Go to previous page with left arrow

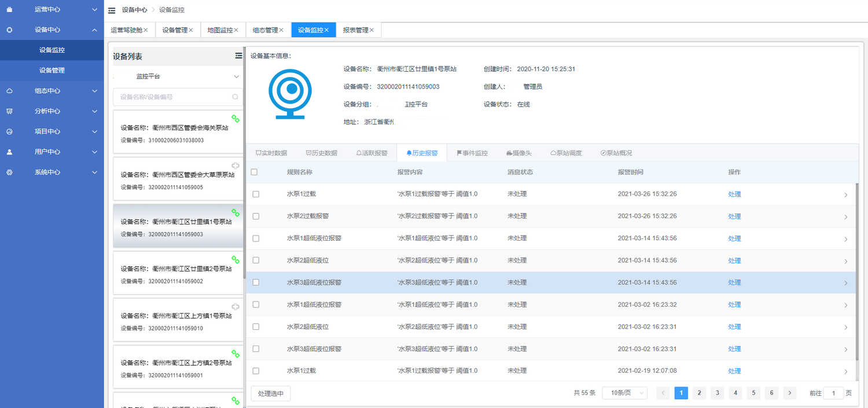(x=663, y=393)
